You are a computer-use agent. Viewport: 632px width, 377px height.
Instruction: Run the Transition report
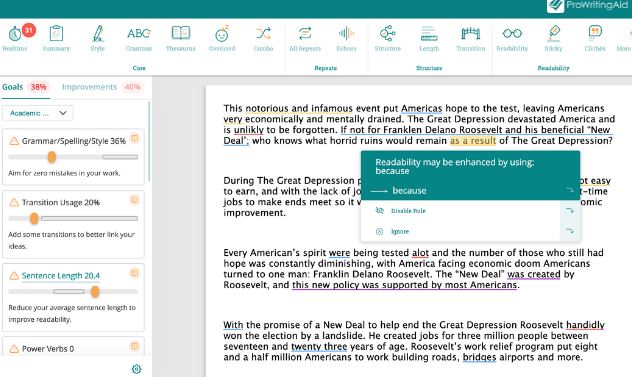tap(470, 39)
